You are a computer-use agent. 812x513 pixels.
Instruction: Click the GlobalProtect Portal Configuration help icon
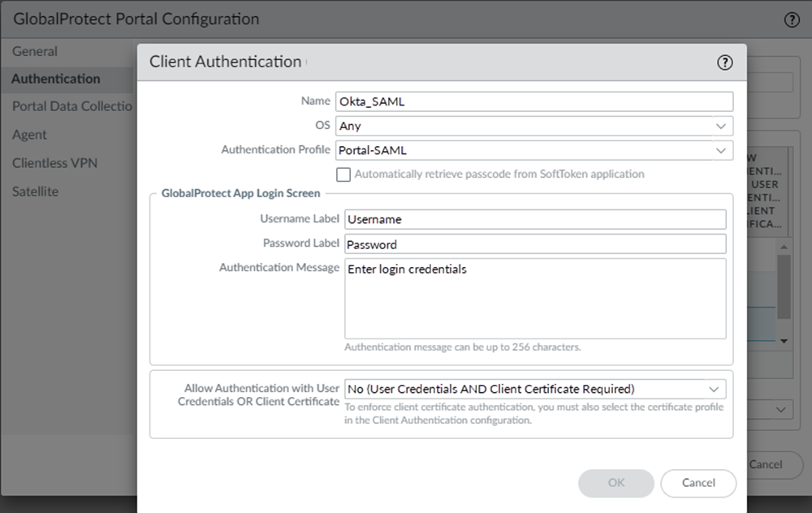[x=792, y=20]
